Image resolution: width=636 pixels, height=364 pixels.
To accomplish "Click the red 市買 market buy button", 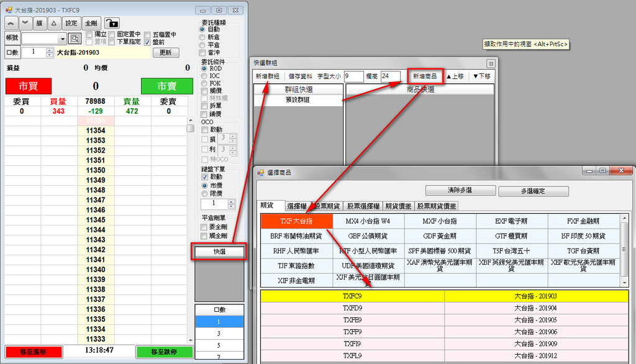I will click(x=29, y=86).
